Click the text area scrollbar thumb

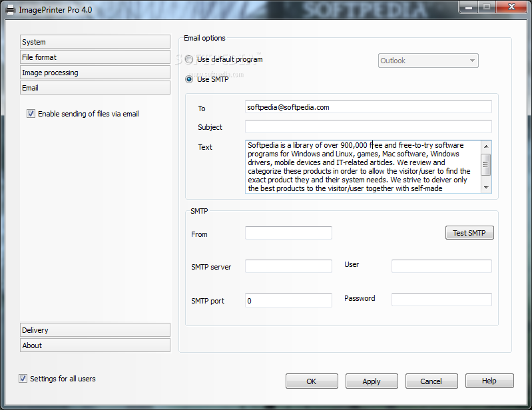click(x=486, y=164)
